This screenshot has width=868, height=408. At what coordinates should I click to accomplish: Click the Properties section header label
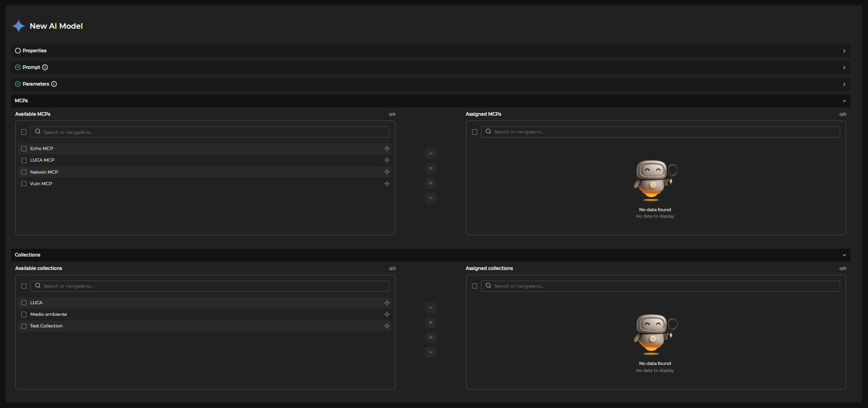point(34,51)
